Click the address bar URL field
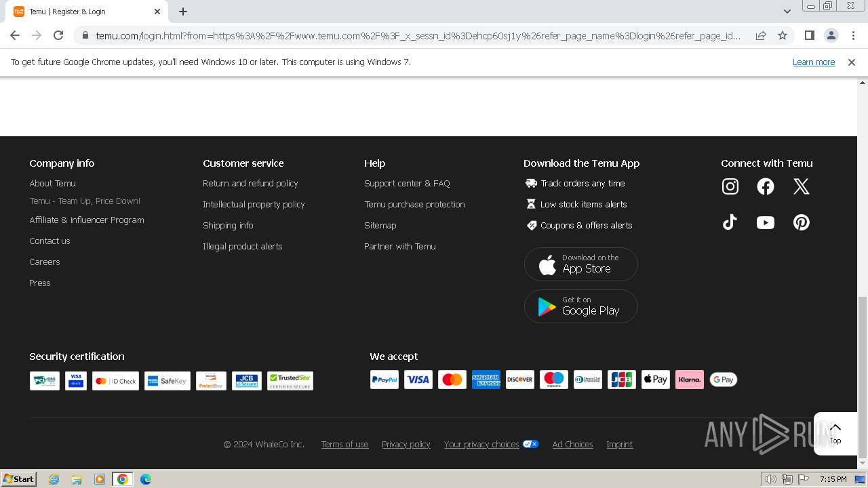The width and height of the screenshot is (868, 488). (x=418, y=35)
